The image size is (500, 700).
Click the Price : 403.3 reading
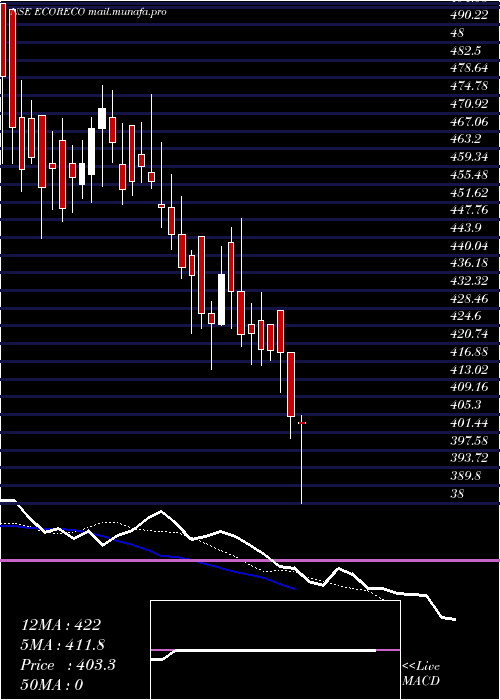68,665
